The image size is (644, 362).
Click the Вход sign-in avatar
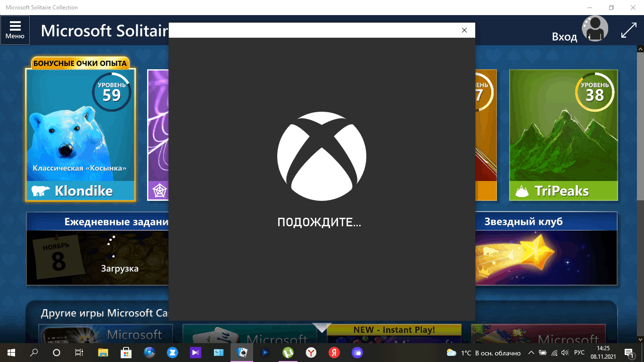pyautogui.click(x=594, y=29)
